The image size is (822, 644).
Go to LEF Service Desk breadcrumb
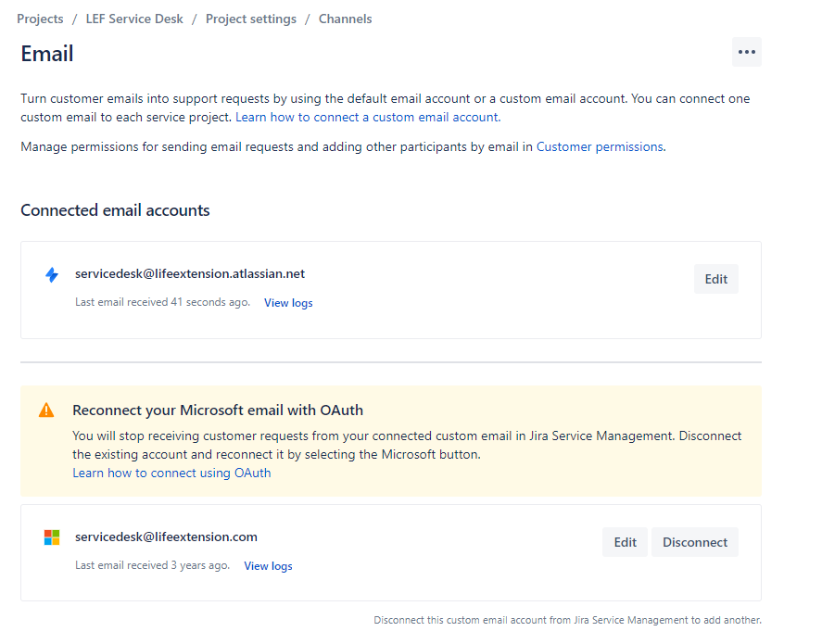pos(133,18)
